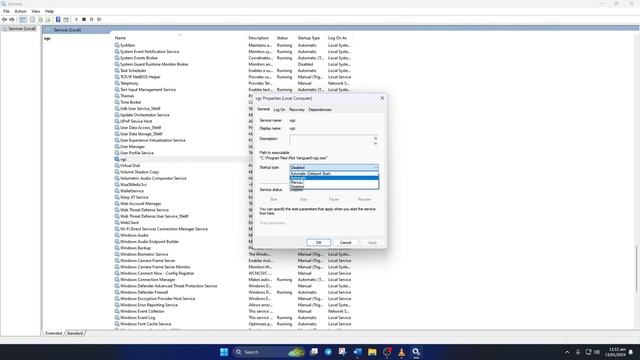
Task: Open the Action menu
Action: (x=20, y=11)
